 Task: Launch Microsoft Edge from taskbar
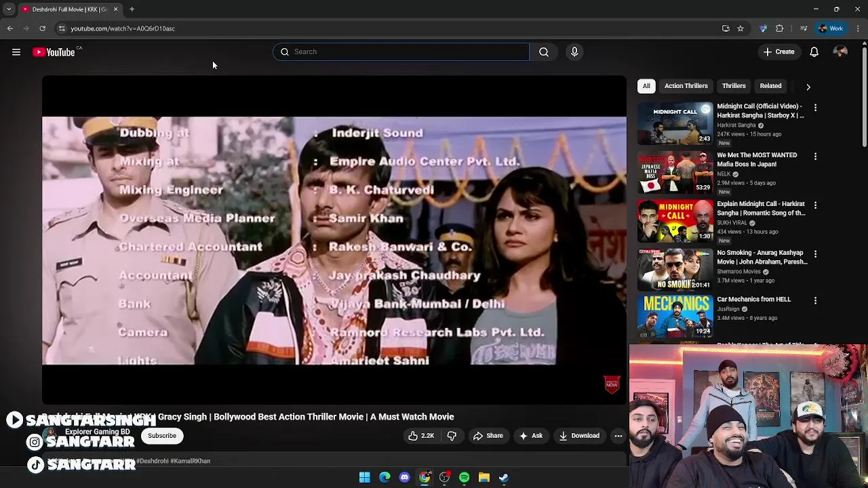[x=384, y=477]
